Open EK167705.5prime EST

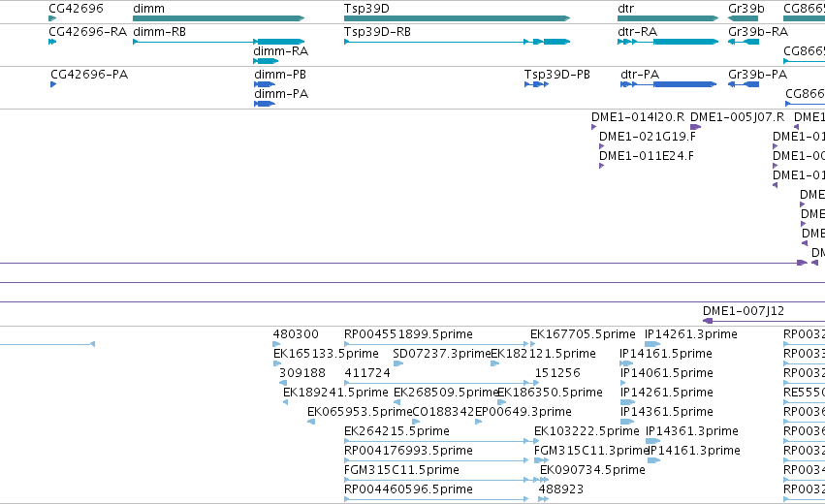(x=533, y=344)
